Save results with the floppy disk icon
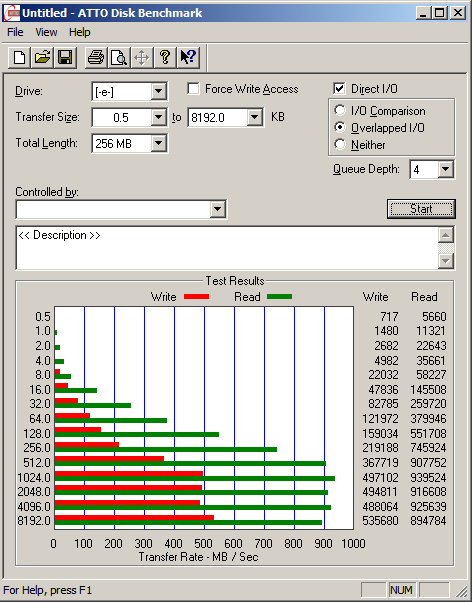This screenshot has height=602, width=472. coord(65,58)
